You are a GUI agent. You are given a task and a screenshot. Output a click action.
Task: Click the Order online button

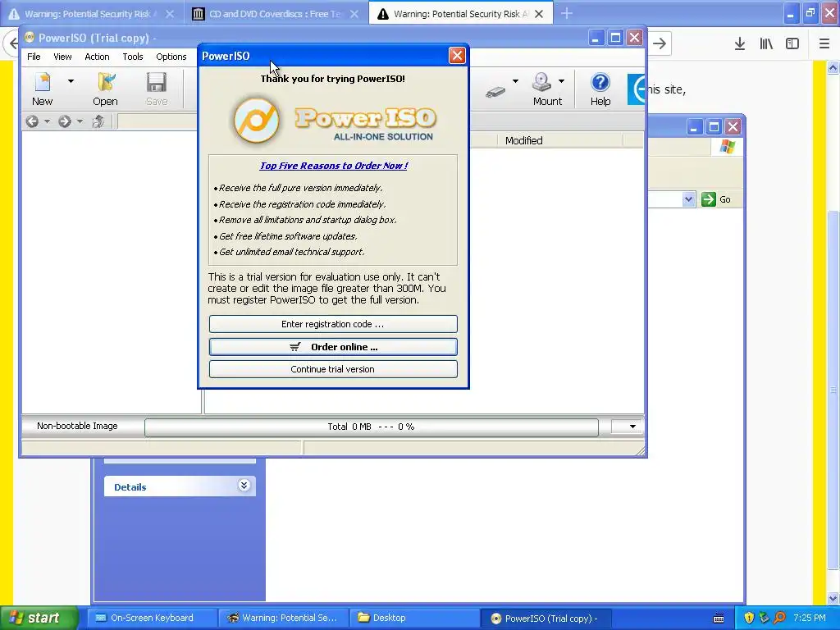pos(333,347)
